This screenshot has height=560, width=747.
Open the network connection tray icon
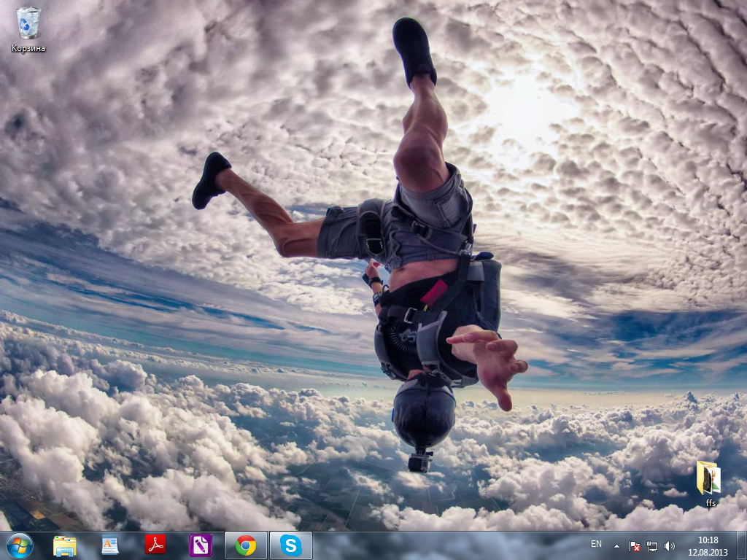651,546
